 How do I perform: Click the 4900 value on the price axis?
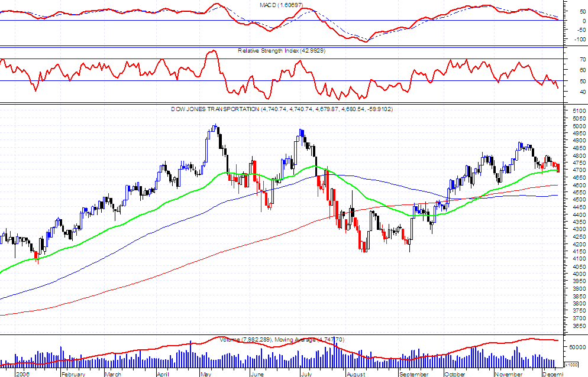pos(579,141)
